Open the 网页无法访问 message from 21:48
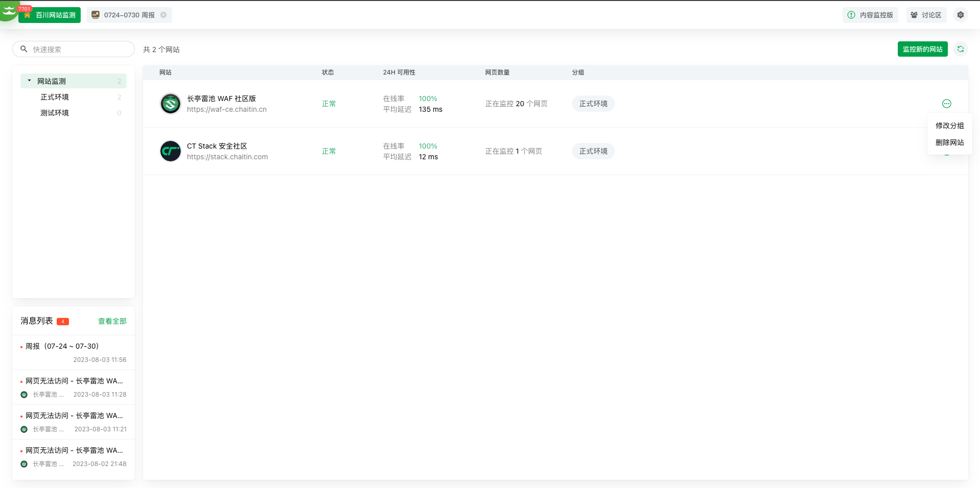 coord(74,457)
